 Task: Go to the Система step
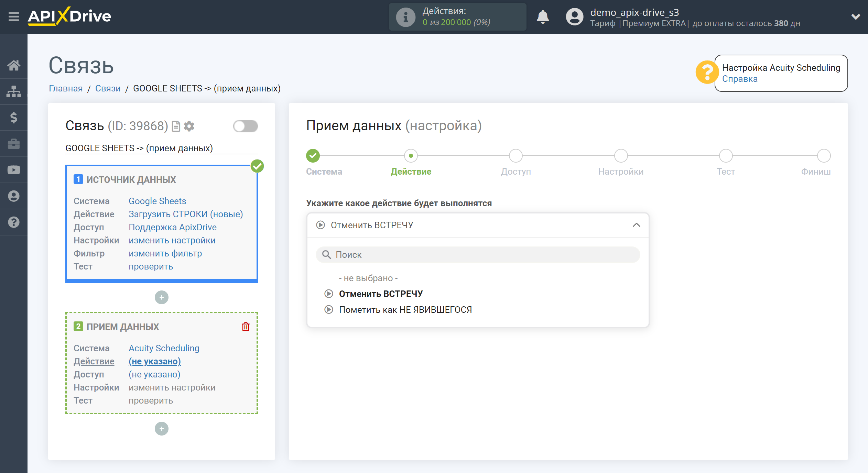coord(313,156)
